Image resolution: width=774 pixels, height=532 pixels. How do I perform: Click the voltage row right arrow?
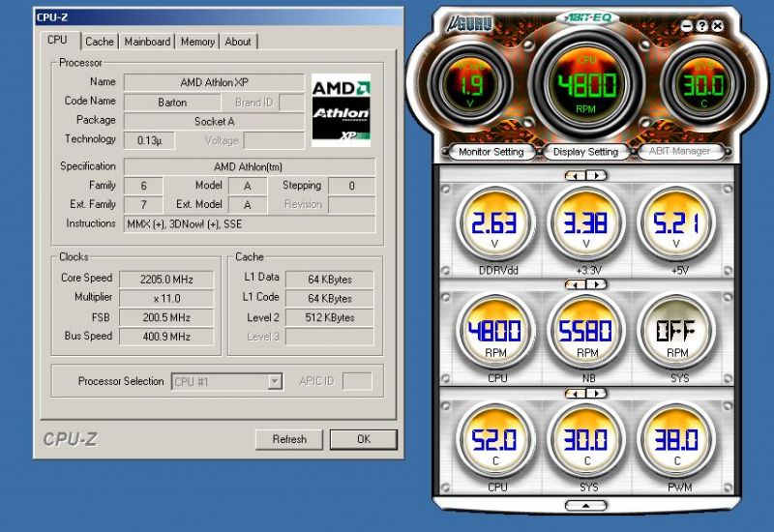(x=596, y=176)
